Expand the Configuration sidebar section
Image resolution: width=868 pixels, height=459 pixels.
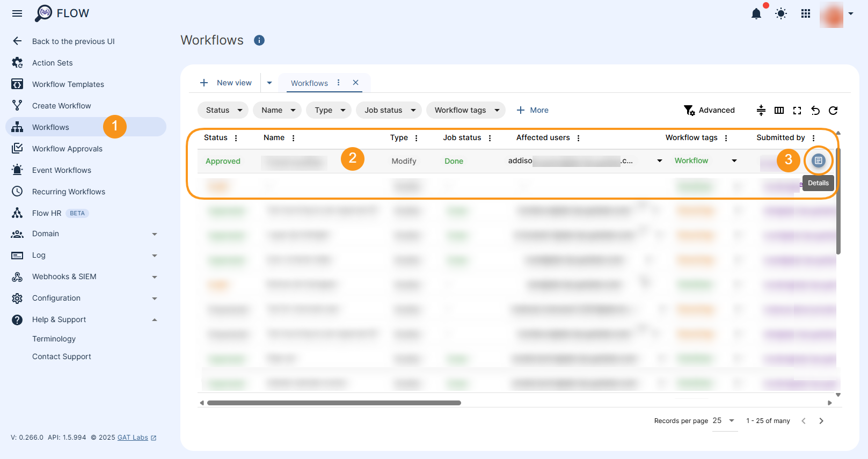pyautogui.click(x=86, y=298)
